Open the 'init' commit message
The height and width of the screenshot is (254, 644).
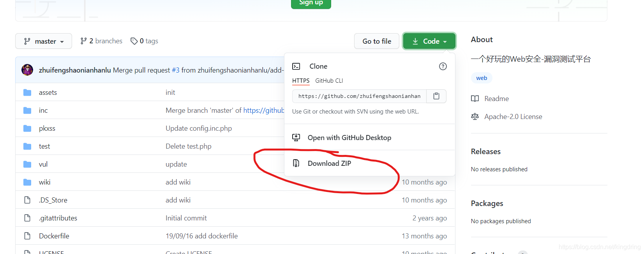tap(170, 92)
